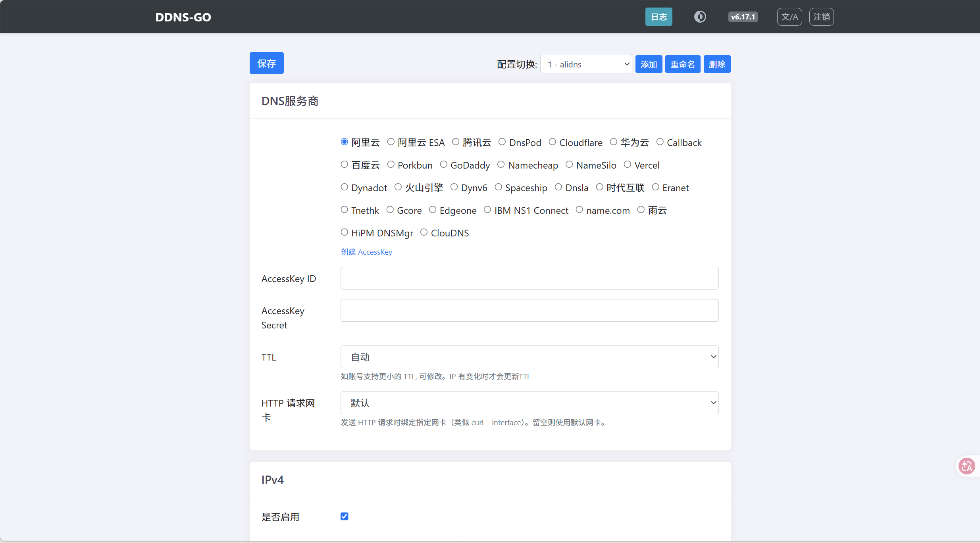The height and width of the screenshot is (543, 980).
Task: Select the NameSilo provider
Action: (x=569, y=165)
